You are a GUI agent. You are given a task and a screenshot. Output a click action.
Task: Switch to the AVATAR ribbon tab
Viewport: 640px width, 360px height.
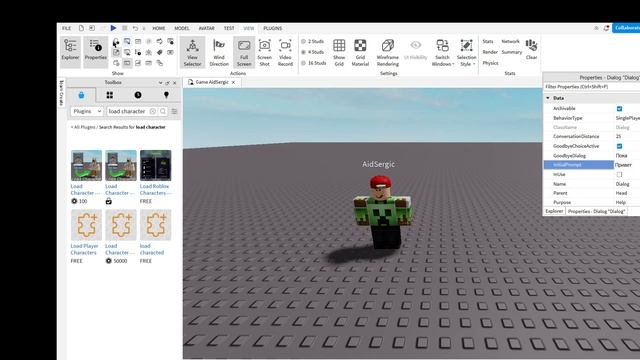pos(207,28)
